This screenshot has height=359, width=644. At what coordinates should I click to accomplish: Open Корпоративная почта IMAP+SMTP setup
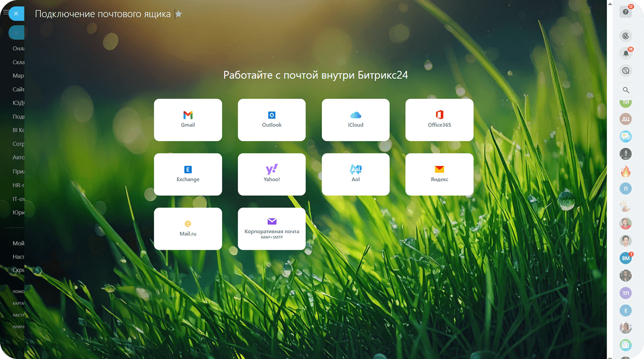[271, 228]
